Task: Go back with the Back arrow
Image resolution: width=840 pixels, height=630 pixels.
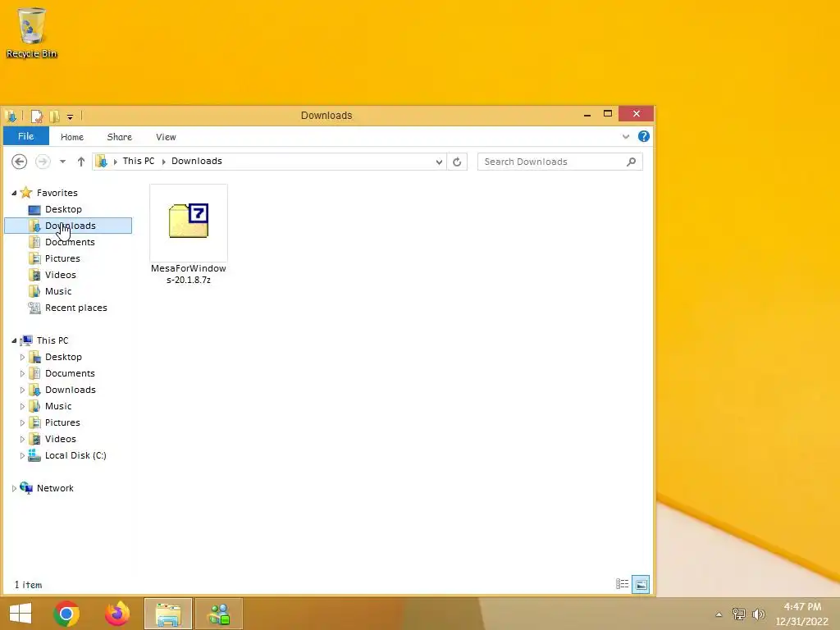Action: point(20,162)
